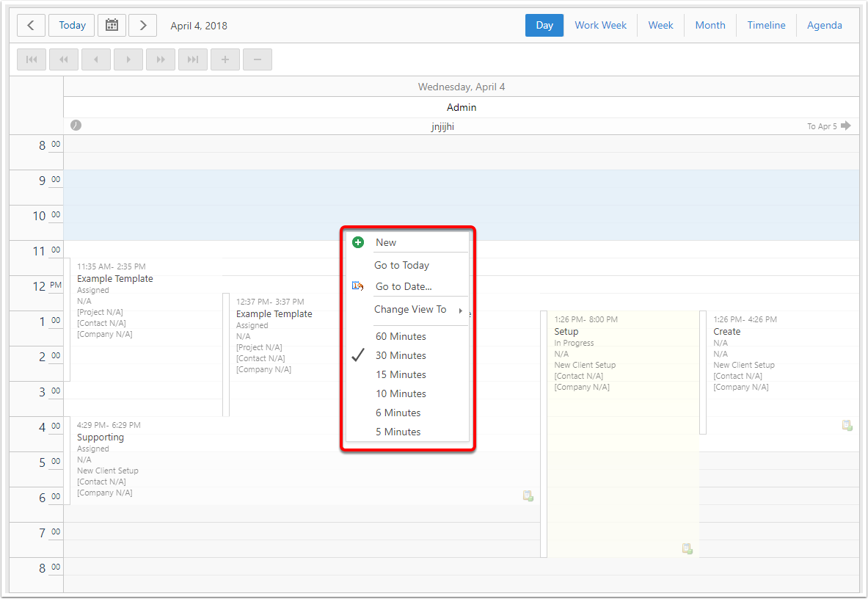Image resolution: width=868 pixels, height=599 pixels.
Task: Switch to the Timeline view
Action: 766,26
